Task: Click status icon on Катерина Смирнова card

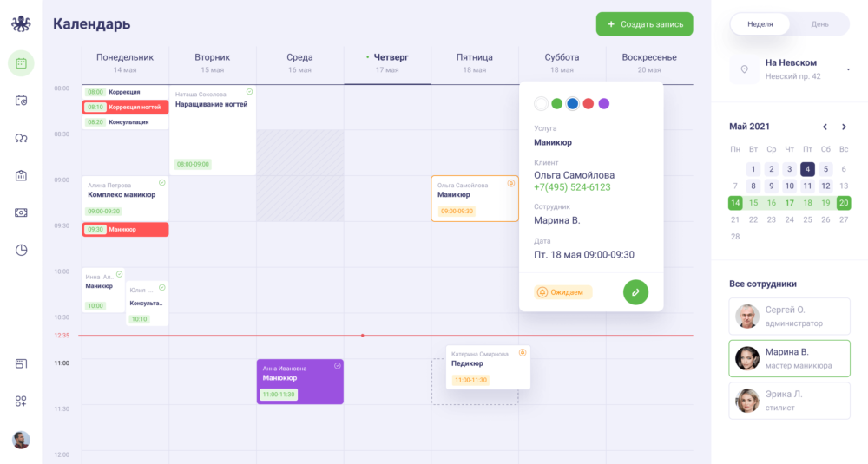Action: tap(523, 352)
